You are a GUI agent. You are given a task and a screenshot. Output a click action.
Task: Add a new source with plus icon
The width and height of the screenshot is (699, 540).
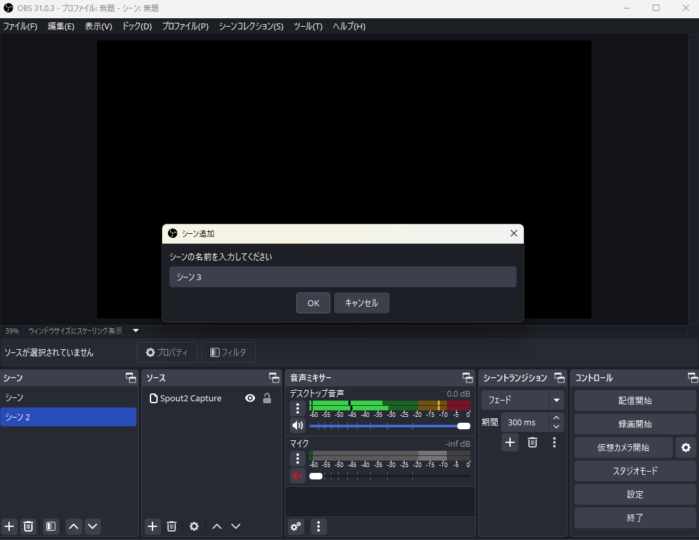click(x=152, y=527)
